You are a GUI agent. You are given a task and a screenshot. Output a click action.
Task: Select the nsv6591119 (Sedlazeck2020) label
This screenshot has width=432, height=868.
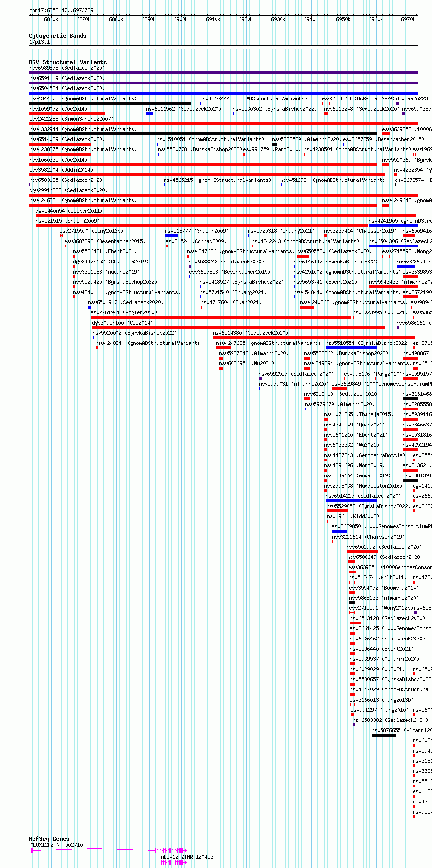pos(67,78)
